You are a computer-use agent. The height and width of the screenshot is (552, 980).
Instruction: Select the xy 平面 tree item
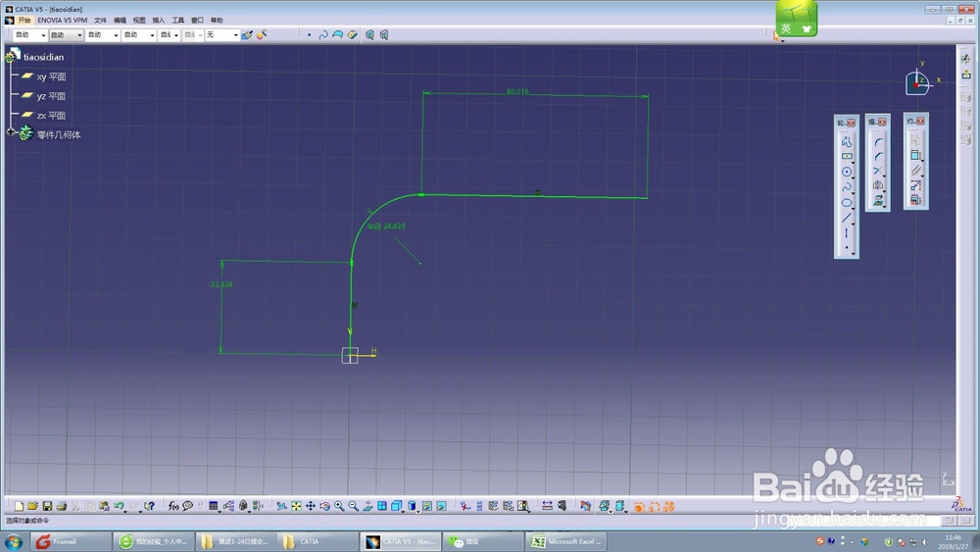44,76
